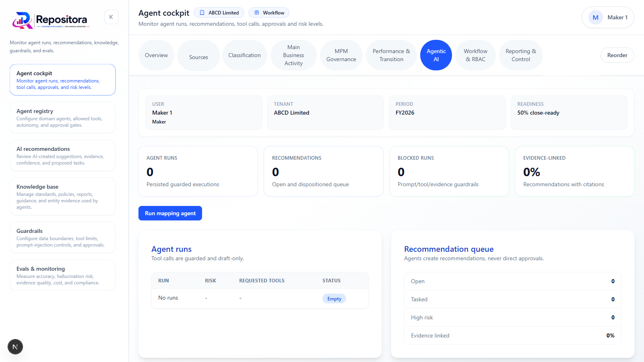
Task: Click the Repositora logo
Action: 51,20
